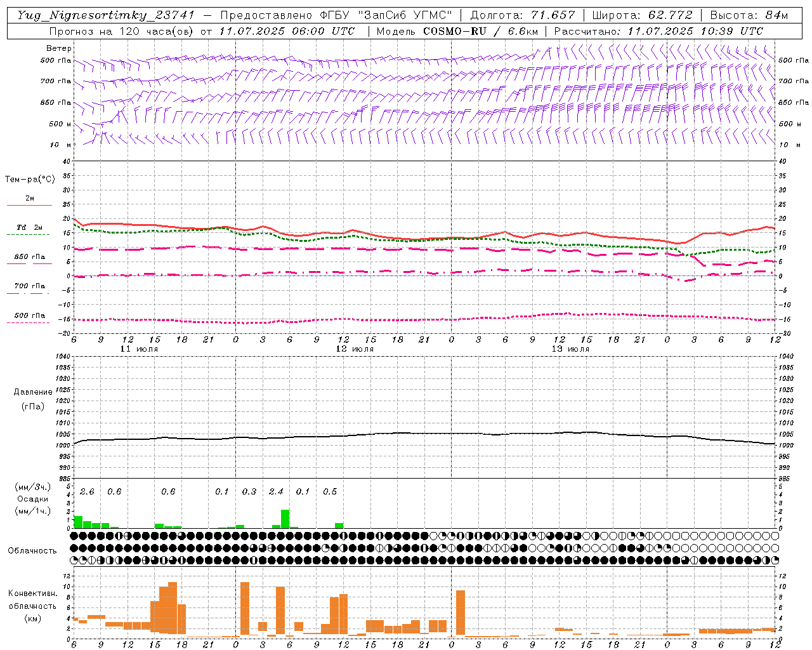This screenshot has width=812, height=650.
Task: Click the 2.4 precipitation total
Action: click(x=276, y=491)
